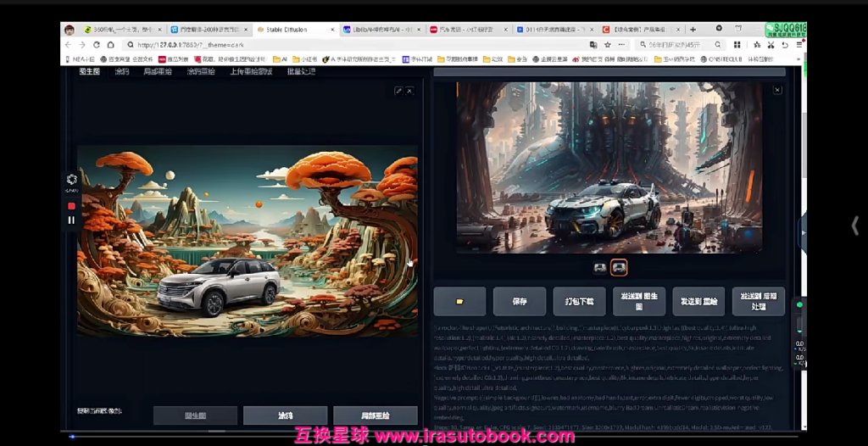868x446 pixels.
Task: Click the translate page icon
Action: [593, 45]
